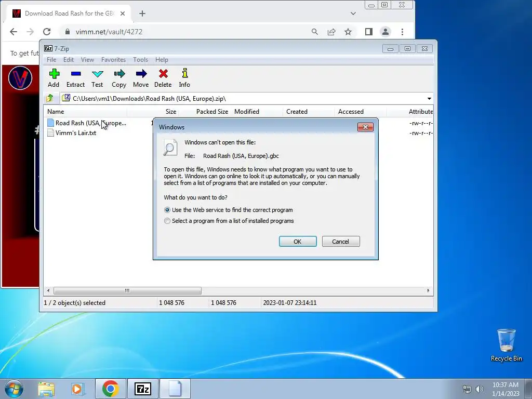The height and width of the screenshot is (399, 532).
Task: Click Chrome share page icon
Action: click(331, 32)
